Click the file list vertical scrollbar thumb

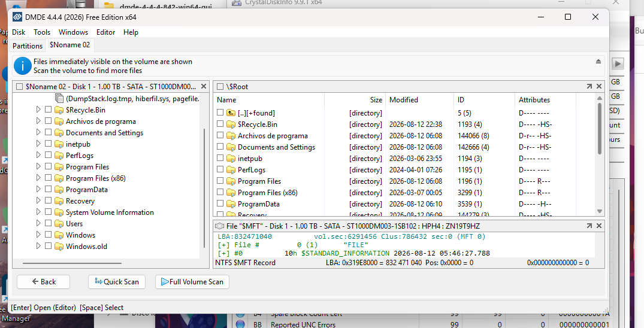pos(600,129)
